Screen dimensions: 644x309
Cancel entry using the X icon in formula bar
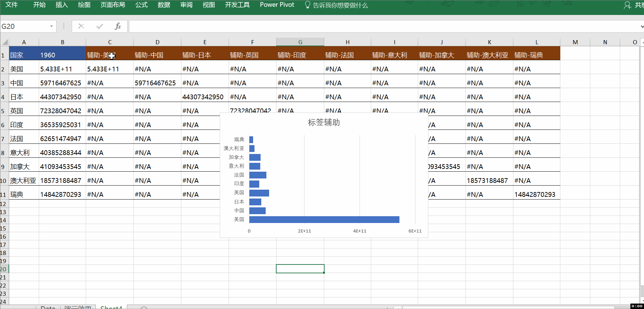click(x=81, y=26)
